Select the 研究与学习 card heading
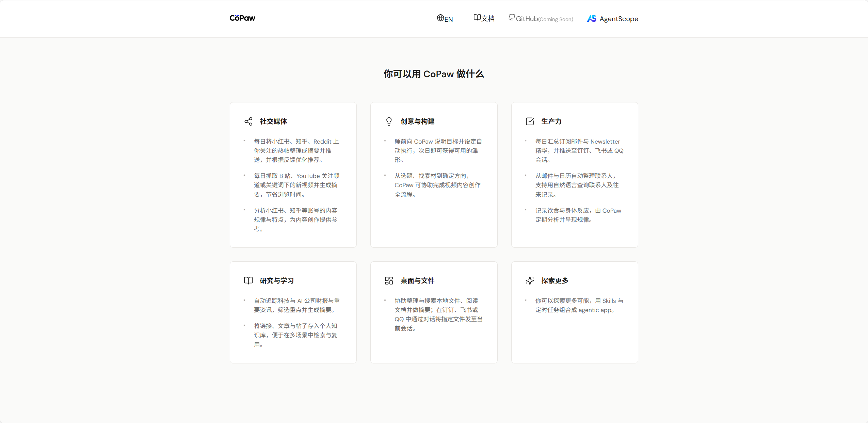Screen dimensions: 868x423 pos(277,281)
